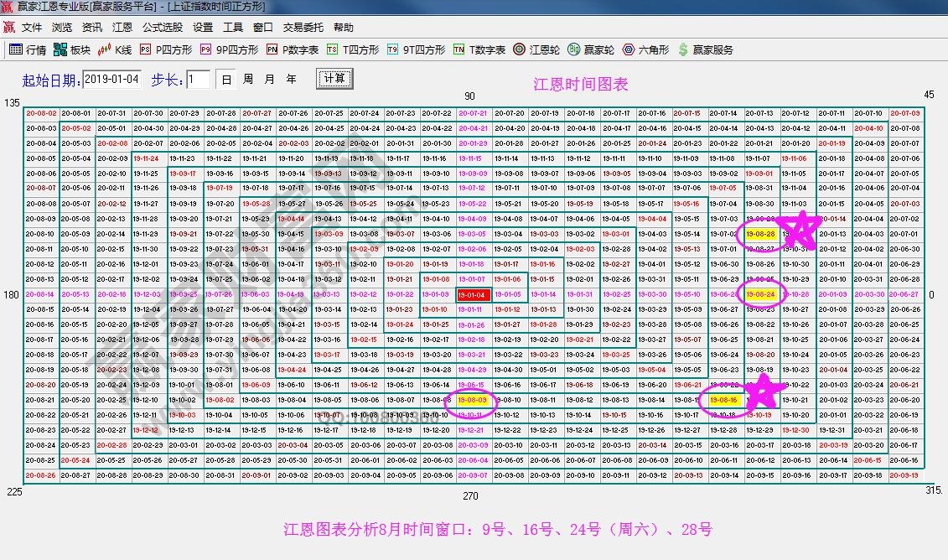948x560 pixels.
Task: Open the 公式选股 formula stock picker menu
Action: [161, 26]
